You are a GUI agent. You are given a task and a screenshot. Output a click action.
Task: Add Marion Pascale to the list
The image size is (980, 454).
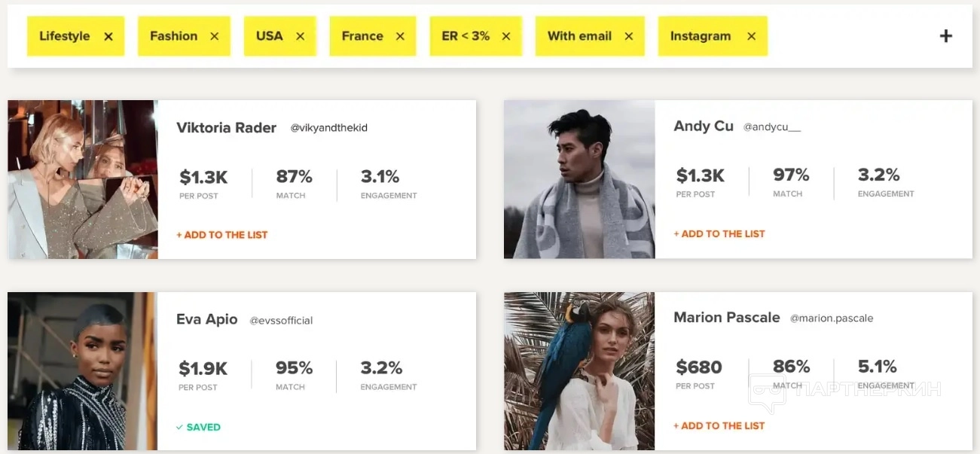719,426
